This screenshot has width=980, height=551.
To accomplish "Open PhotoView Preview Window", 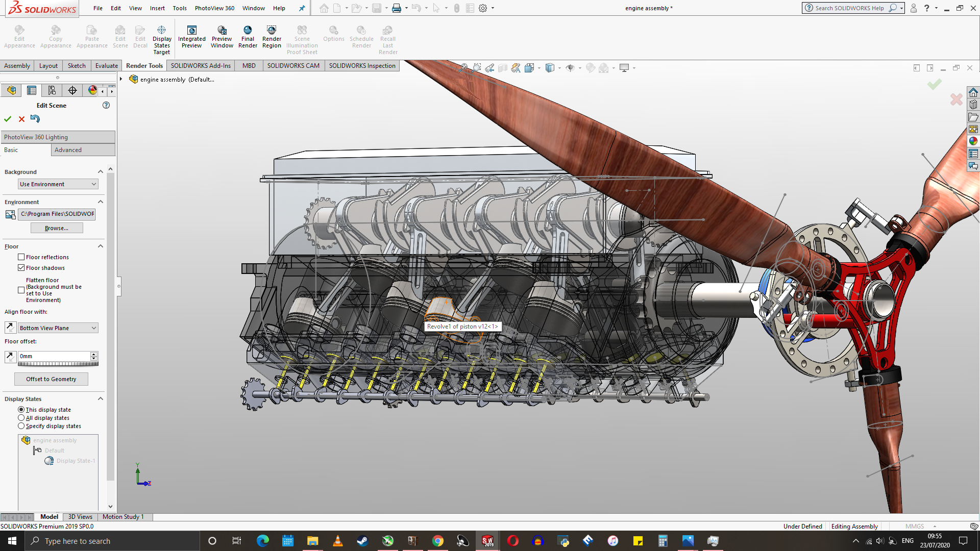I will [222, 37].
